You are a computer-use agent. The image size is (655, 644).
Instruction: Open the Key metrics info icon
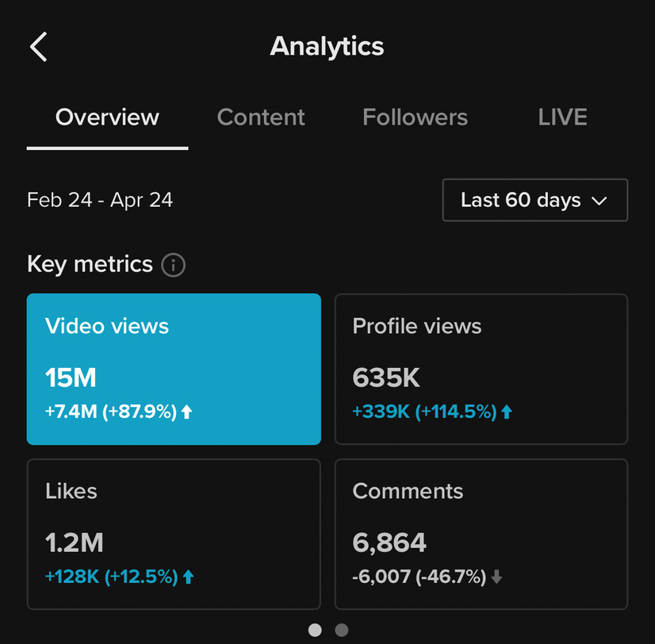[173, 265]
